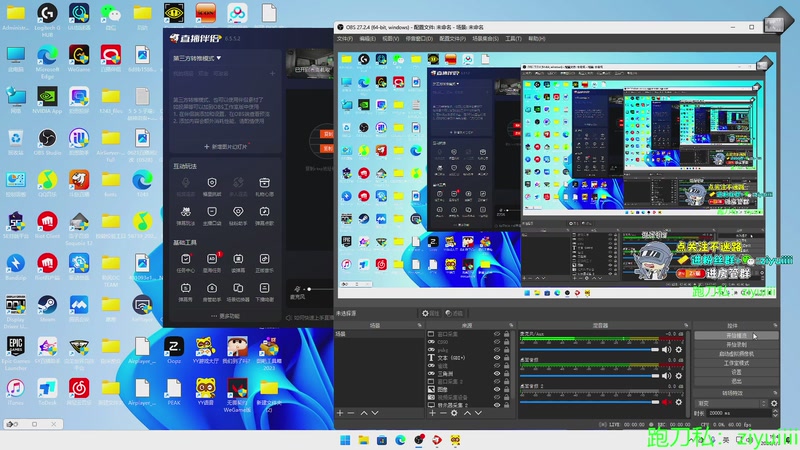Open source properties gear in 来源 toolbar
This screenshot has width=800, height=450.
coord(454,413)
